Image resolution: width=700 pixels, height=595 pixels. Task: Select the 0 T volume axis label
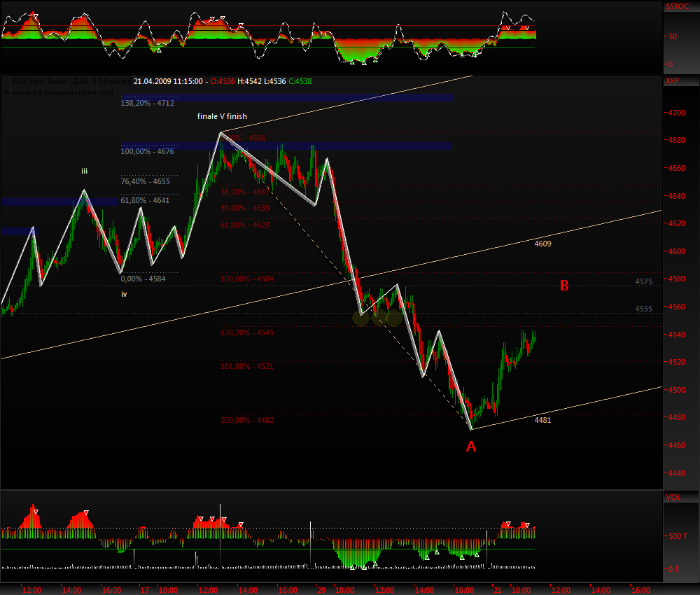(673, 570)
